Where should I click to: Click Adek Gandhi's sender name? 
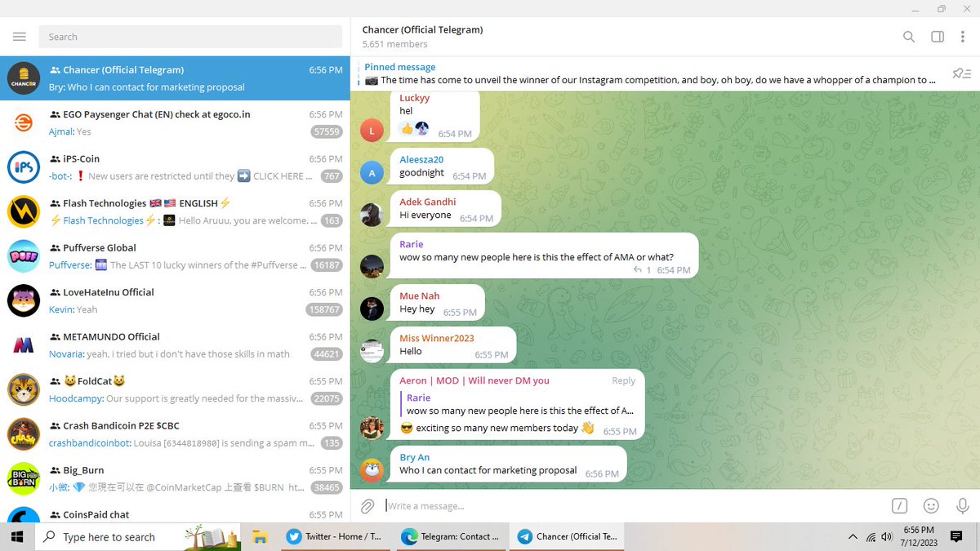click(428, 202)
